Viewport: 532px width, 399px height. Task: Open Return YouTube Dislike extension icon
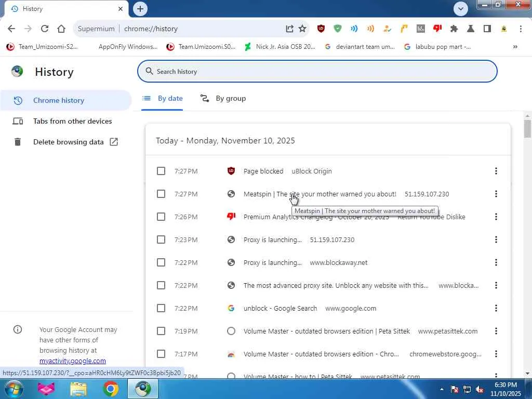point(437,29)
